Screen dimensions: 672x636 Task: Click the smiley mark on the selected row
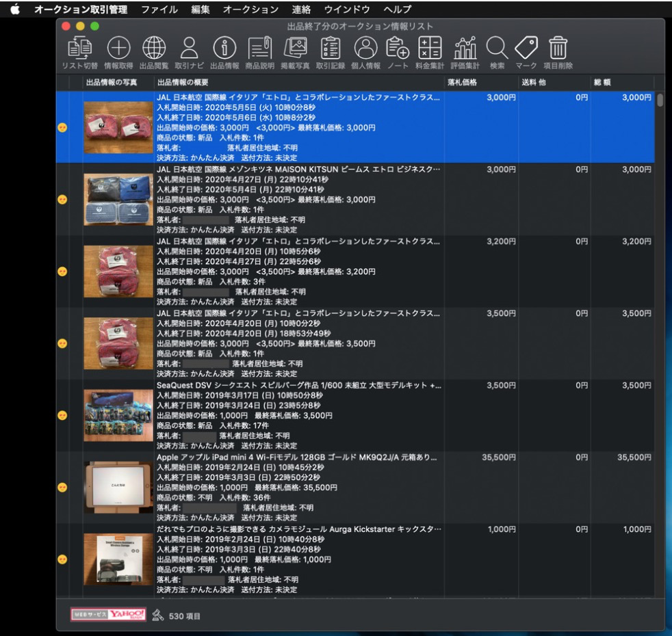[x=62, y=128]
